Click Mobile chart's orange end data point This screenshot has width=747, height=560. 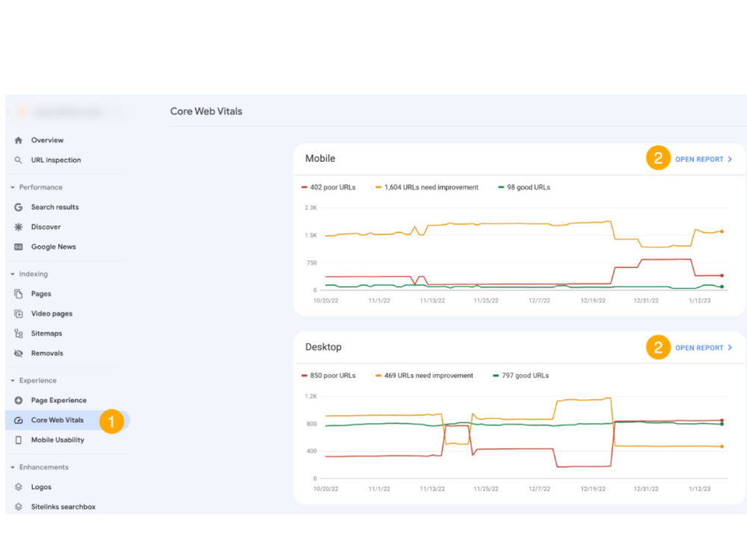click(x=722, y=231)
